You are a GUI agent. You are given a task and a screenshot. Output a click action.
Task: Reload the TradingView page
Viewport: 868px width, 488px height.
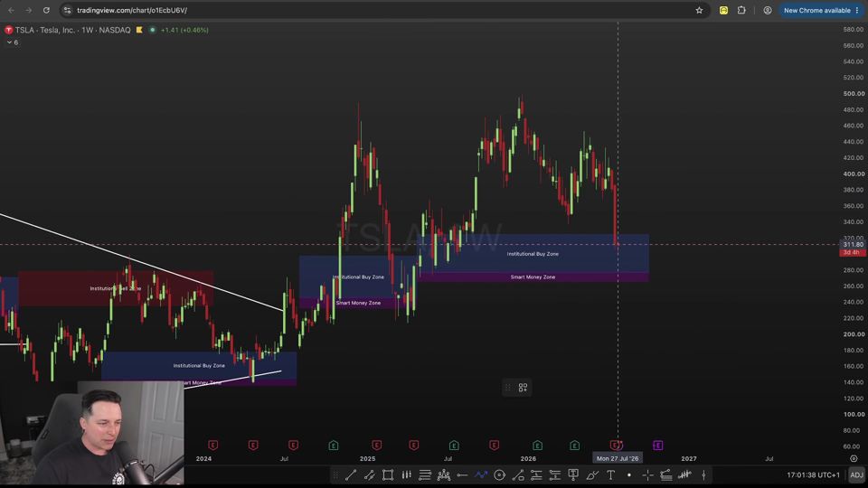46,10
